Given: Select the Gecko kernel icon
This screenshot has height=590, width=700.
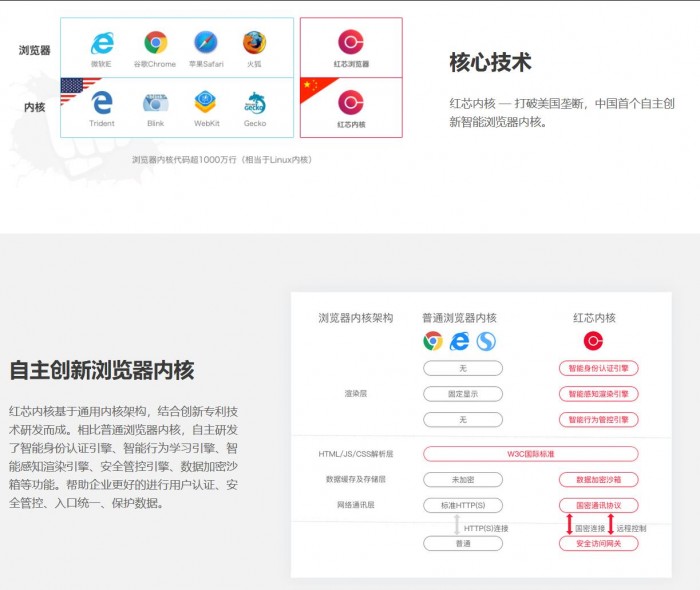Looking at the screenshot, I should tap(255, 103).
